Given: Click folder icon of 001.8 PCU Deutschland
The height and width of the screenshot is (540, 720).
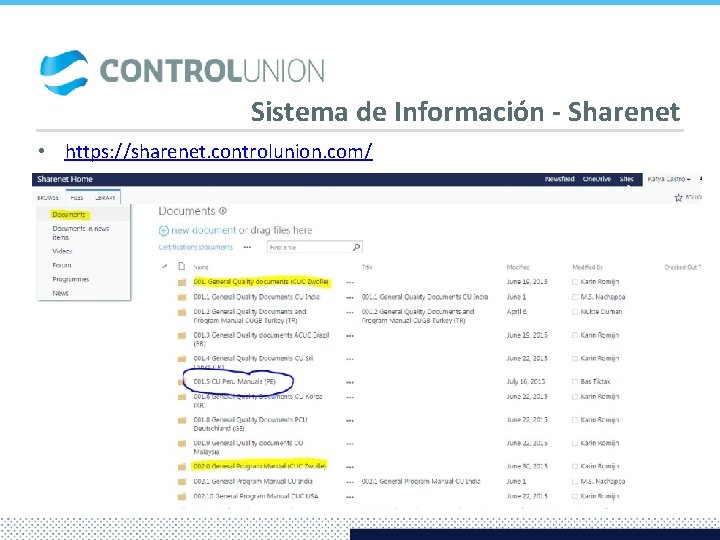Looking at the screenshot, I should pos(182,420).
